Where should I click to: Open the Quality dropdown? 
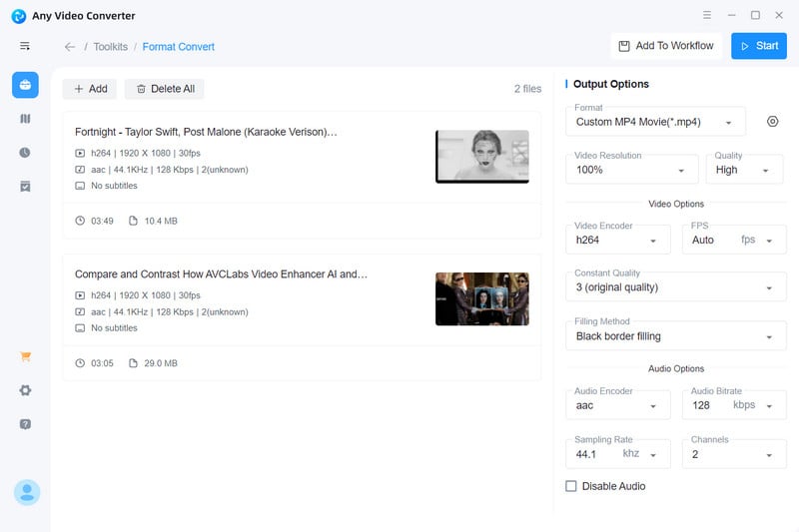[744, 170]
